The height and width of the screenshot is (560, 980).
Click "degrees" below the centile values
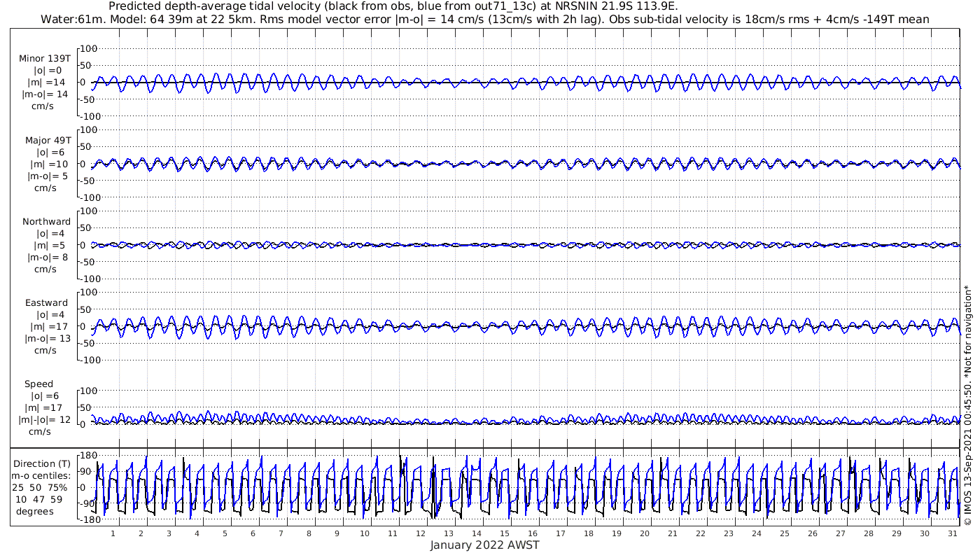(x=35, y=512)
